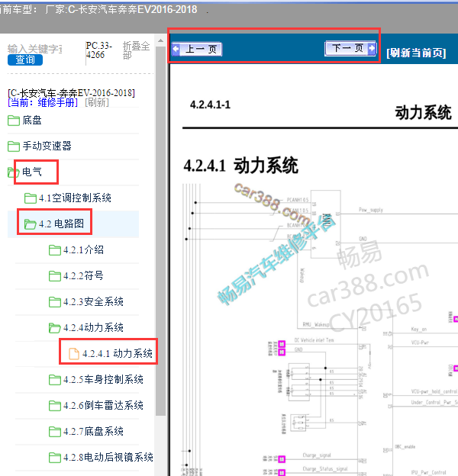Click the 4.2.4.1 动力系统 document icon
Image resolution: width=458 pixels, height=476 pixels.
pos(74,354)
